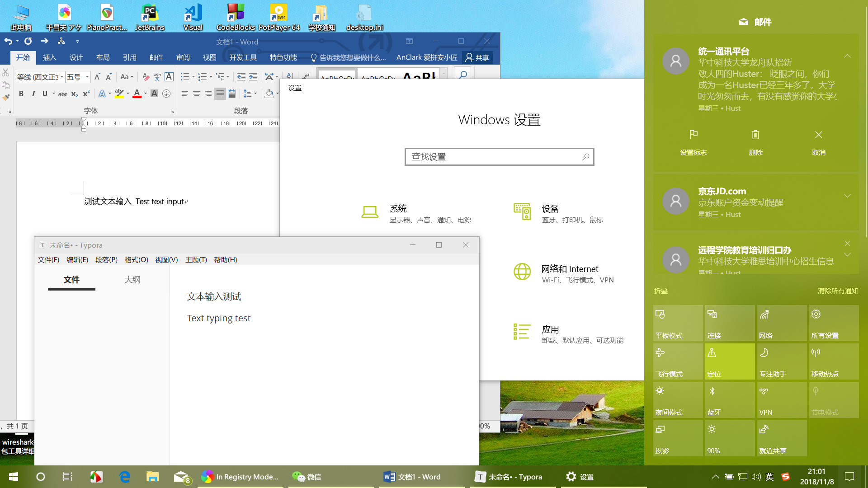Switch to 大纲 tab in Typora sidebar

(132, 280)
